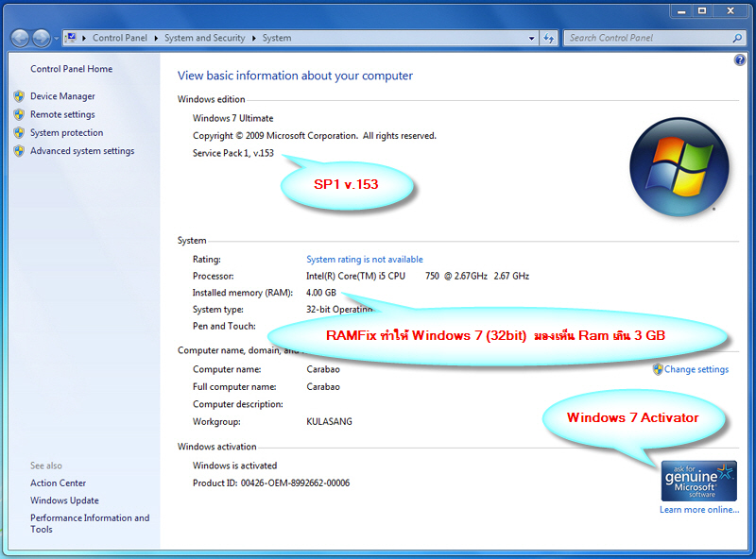Select System and Security breadcrumb
This screenshot has height=559, width=756.
click(204, 38)
